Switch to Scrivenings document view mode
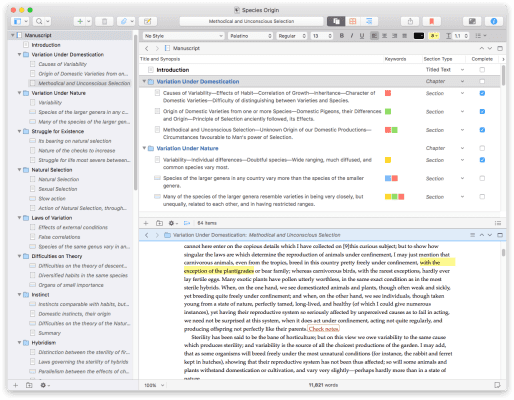Screen dimensions: 514x400 [x=336, y=21]
